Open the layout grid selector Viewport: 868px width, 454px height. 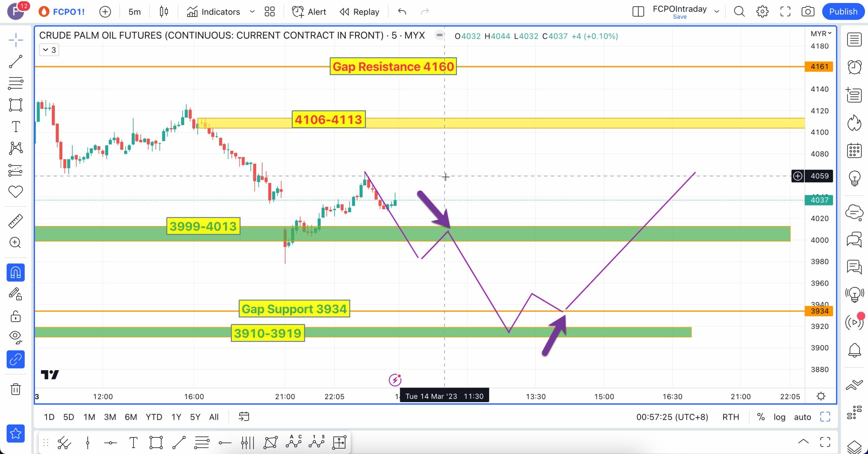tap(270, 12)
